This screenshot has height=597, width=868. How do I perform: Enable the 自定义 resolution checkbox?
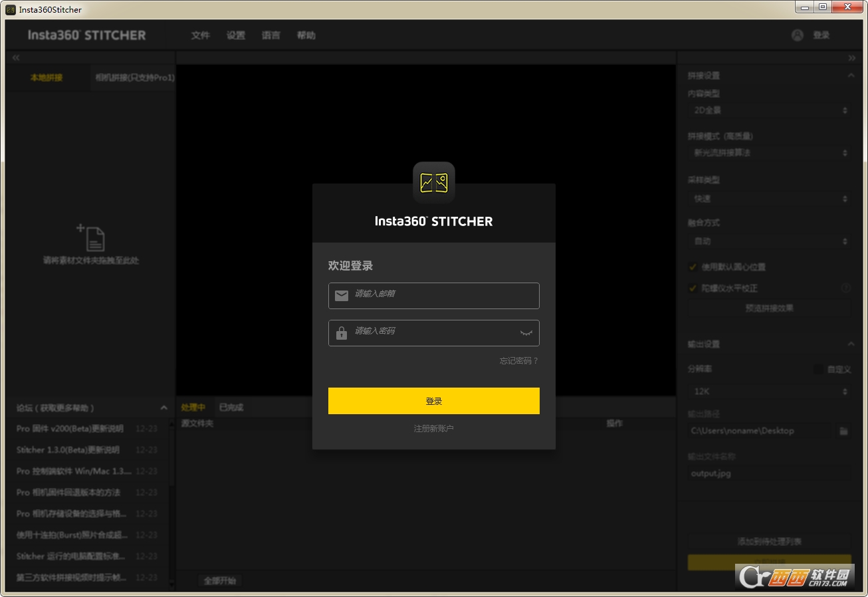pos(818,369)
